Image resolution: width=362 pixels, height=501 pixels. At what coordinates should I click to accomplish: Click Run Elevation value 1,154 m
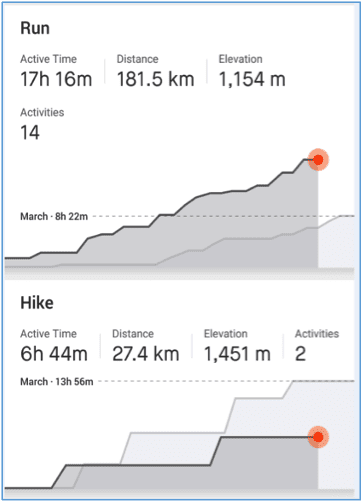click(252, 79)
